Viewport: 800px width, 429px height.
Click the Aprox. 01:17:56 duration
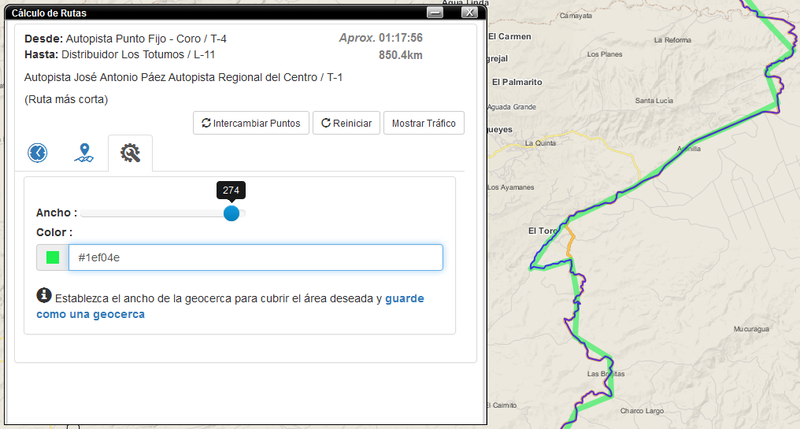(381, 38)
